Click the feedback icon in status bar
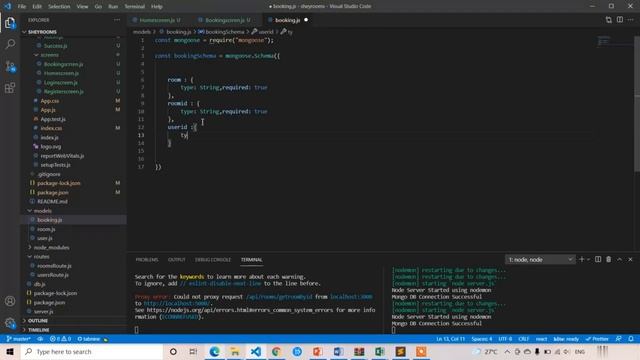 pos(619,339)
